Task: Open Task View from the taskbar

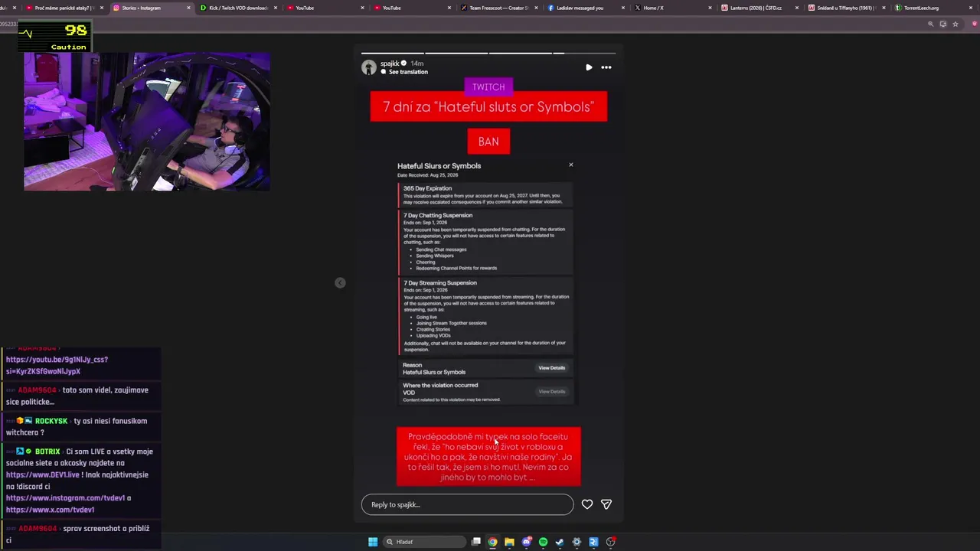Action: 476,542
